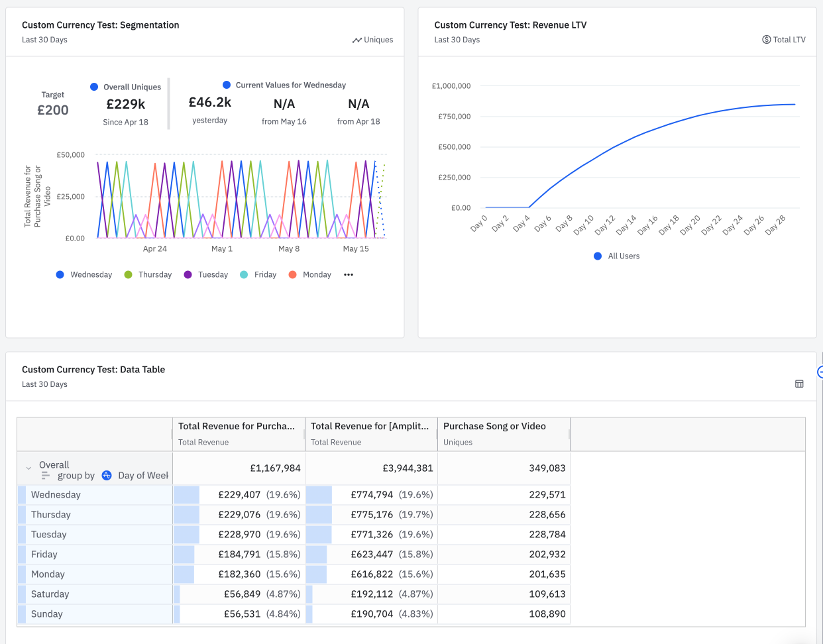The height and width of the screenshot is (644, 823).
Task: Toggle the Wednesday series in legend
Action: 84,275
